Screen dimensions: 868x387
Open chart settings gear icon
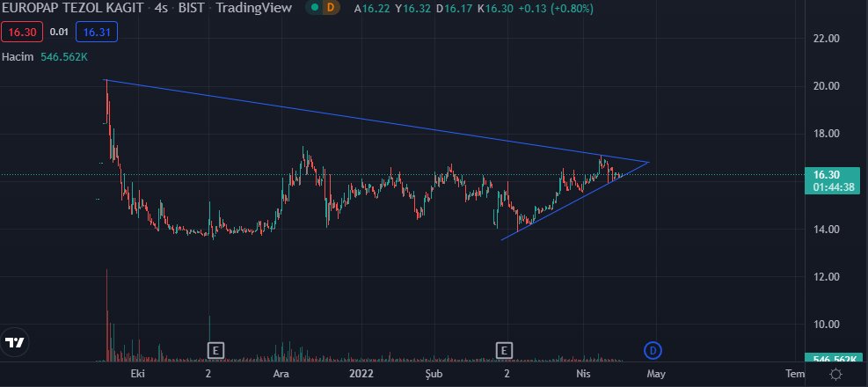click(x=835, y=375)
